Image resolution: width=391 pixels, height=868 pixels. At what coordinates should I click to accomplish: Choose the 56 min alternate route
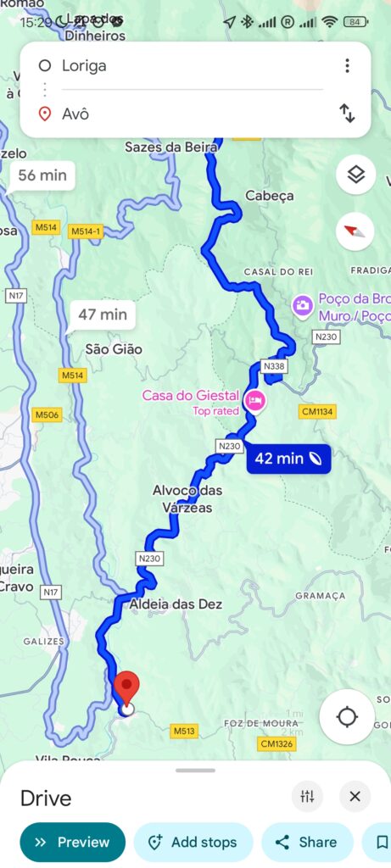coord(42,175)
